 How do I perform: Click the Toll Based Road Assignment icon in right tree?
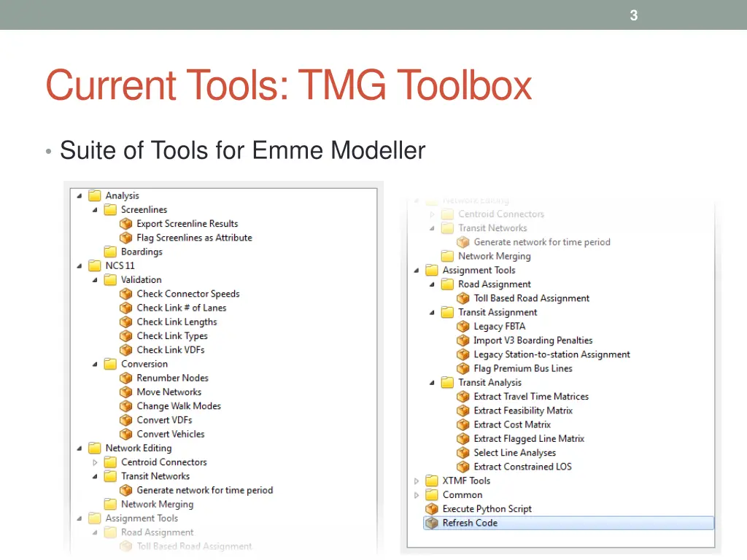point(462,298)
